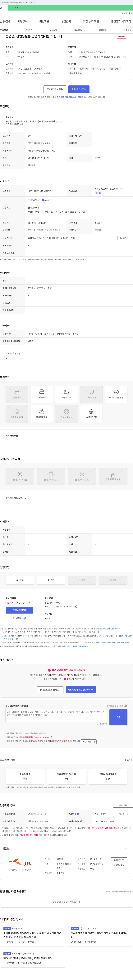Click the 서류 screening method icon
Viewport: 133px width, 980px height.
(20, 580)
